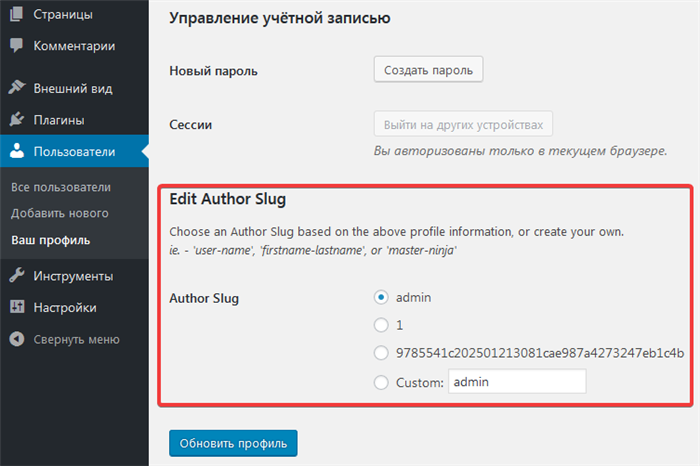Click the Comments speech bubble icon

(17, 45)
